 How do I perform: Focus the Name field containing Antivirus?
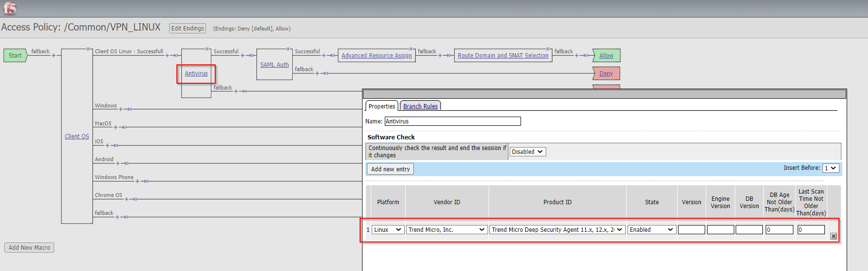453,121
